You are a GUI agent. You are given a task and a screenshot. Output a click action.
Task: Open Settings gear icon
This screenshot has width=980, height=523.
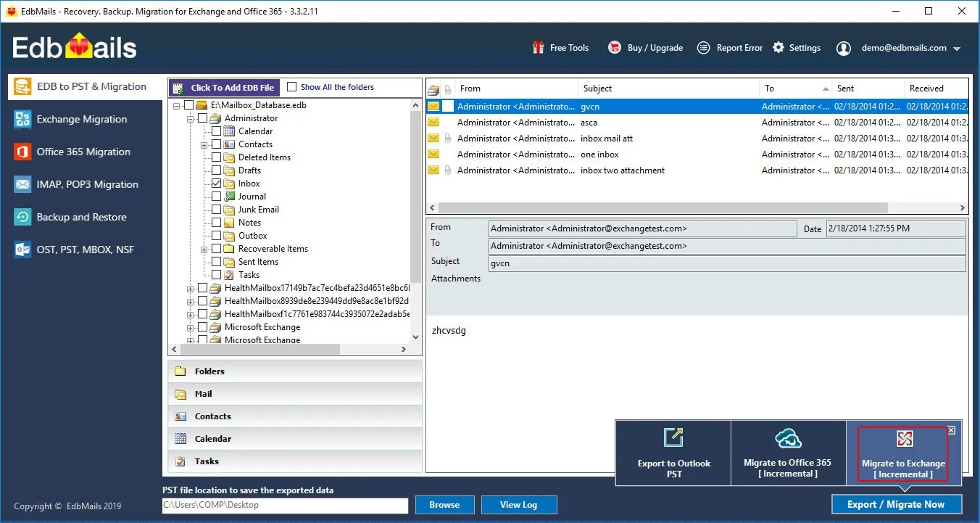point(778,48)
